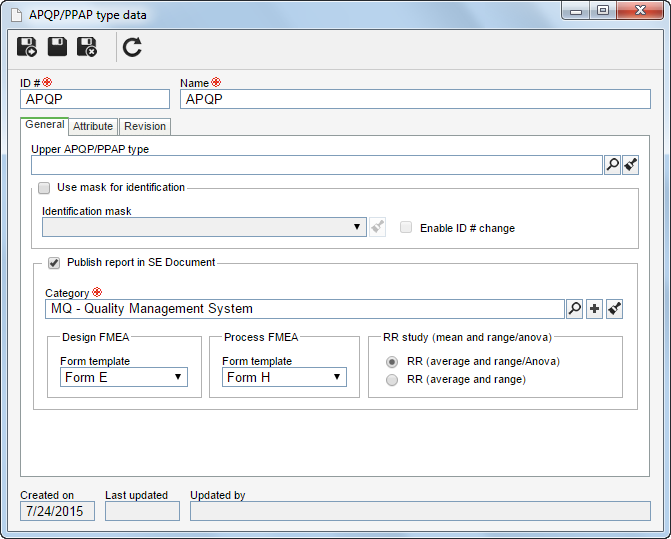
Task: Maximize the APQP/PPAP type data window
Action: [603, 11]
